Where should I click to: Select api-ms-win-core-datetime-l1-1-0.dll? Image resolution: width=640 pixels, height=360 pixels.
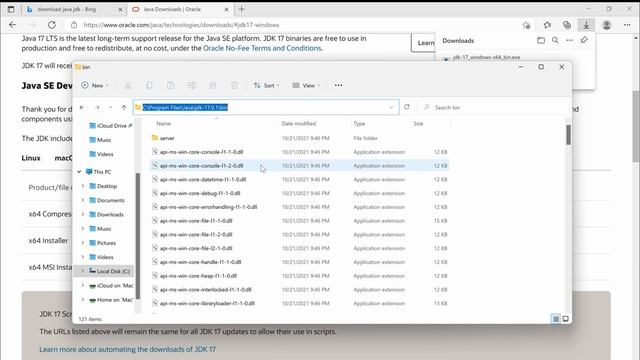[x=202, y=180]
